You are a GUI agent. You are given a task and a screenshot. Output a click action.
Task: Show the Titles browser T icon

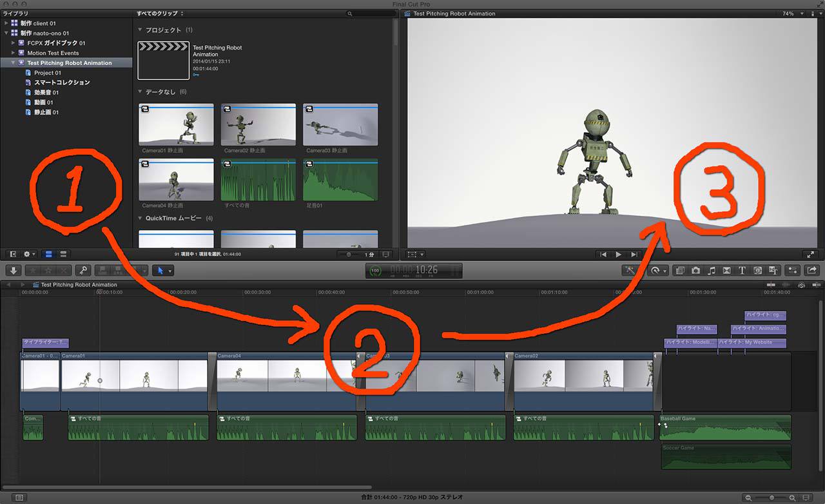click(742, 271)
